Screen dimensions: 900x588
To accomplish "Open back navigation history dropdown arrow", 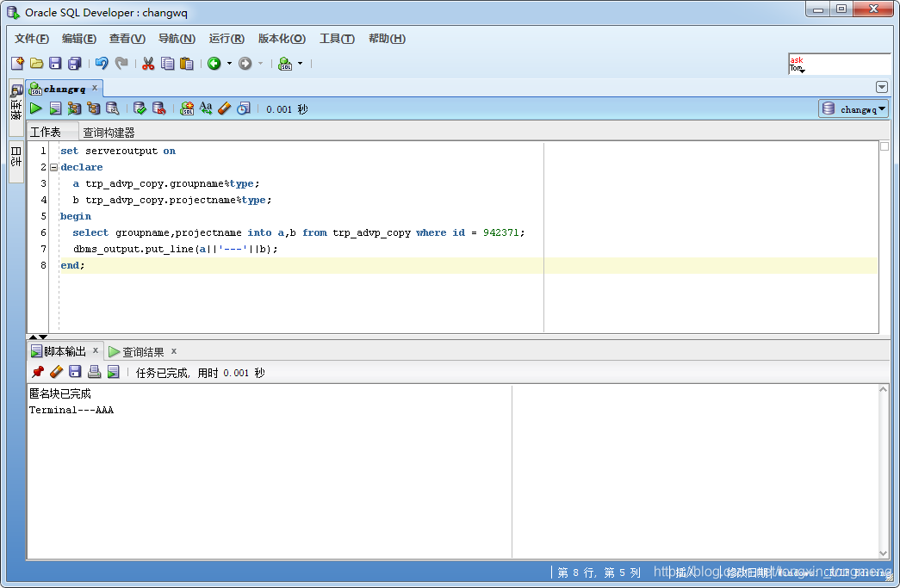I will point(230,63).
